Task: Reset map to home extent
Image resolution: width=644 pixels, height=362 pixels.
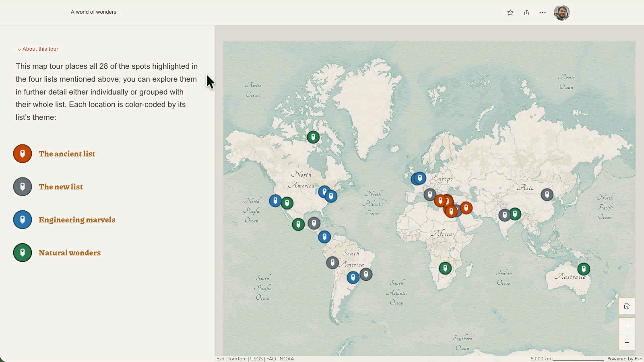Action: 627,306
